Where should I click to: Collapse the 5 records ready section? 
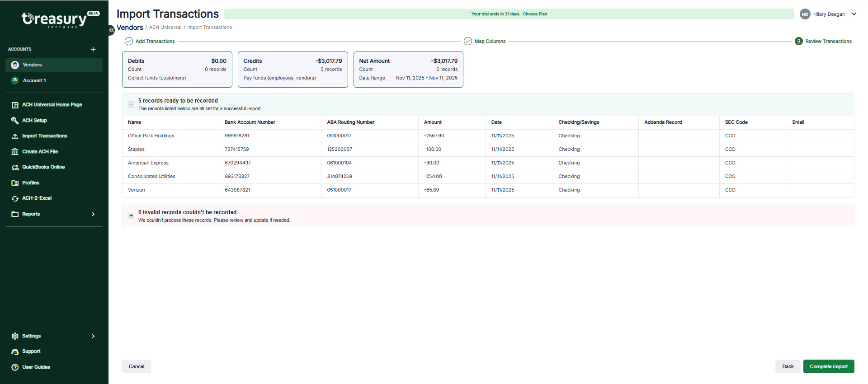tap(131, 104)
